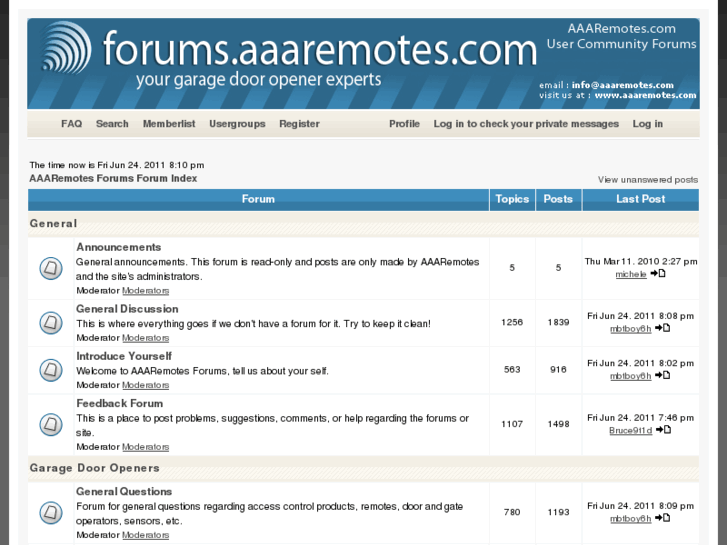Open mbtboy6h profile in Introduce Yourself row

[631, 376]
